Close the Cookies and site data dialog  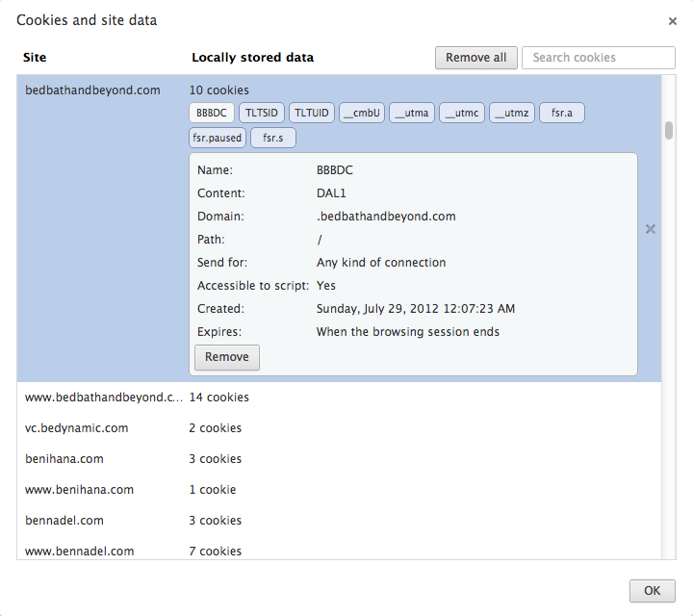point(672,21)
